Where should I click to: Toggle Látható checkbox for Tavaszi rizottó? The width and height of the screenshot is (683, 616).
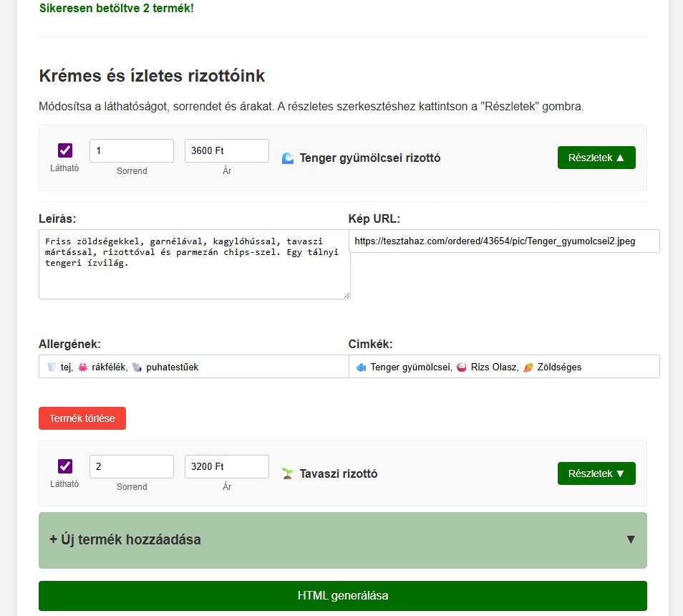tap(65, 466)
